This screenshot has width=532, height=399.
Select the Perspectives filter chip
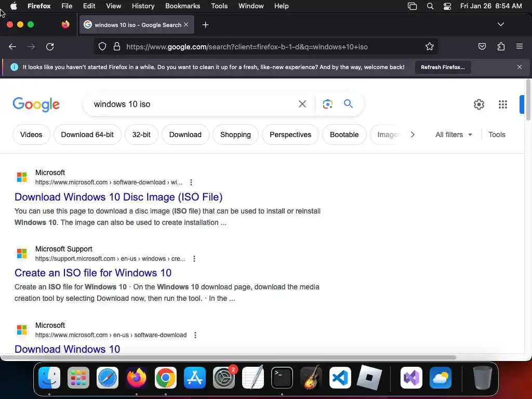pos(290,135)
